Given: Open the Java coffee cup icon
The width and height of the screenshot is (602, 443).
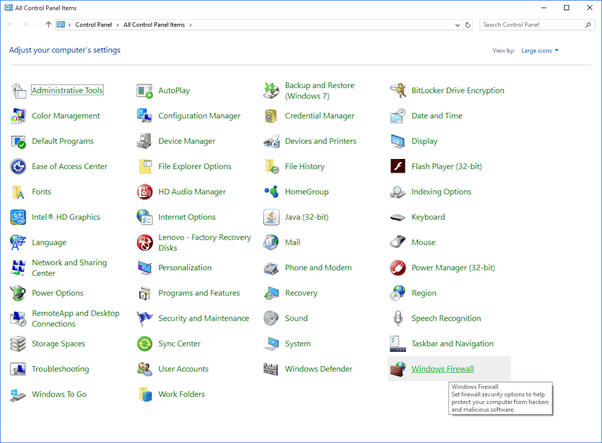Looking at the screenshot, I should 271,217.
